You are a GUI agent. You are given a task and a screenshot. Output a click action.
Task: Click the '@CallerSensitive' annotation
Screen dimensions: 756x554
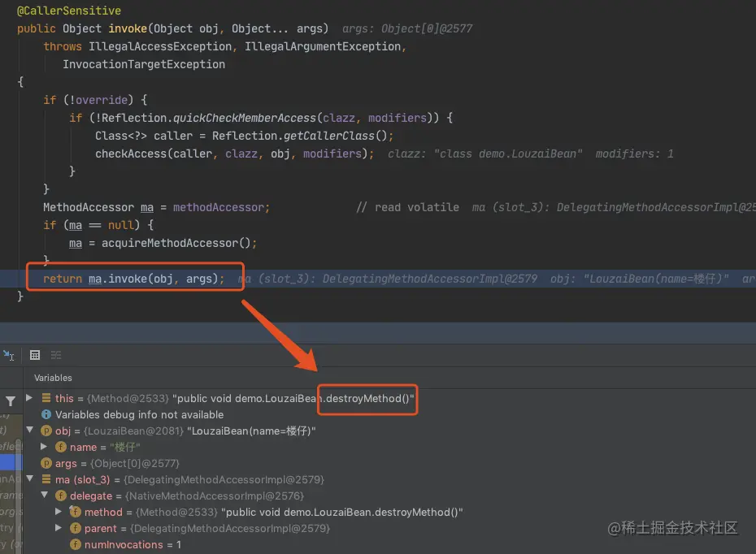[69, 11]
